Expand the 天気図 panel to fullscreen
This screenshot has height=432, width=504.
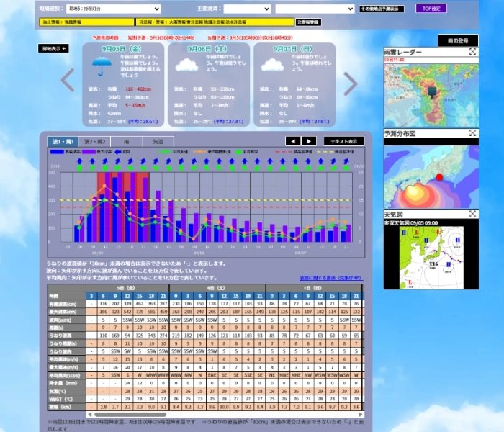coord(472,214)
